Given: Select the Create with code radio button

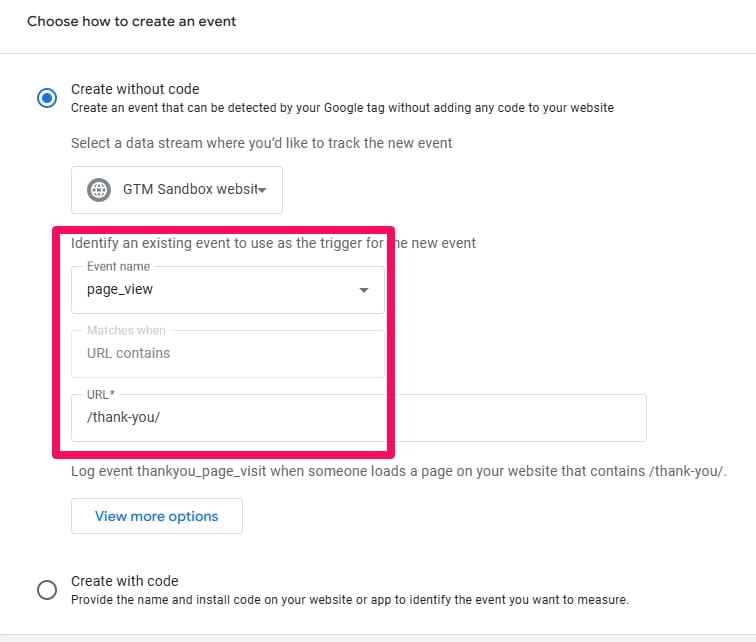Looking at the screenshot, I should pyautogui.click(x=47, y=589).
